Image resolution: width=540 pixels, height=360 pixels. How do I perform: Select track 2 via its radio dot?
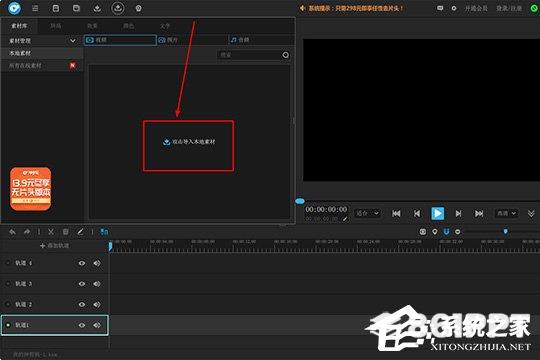click(x=8, y=305)
